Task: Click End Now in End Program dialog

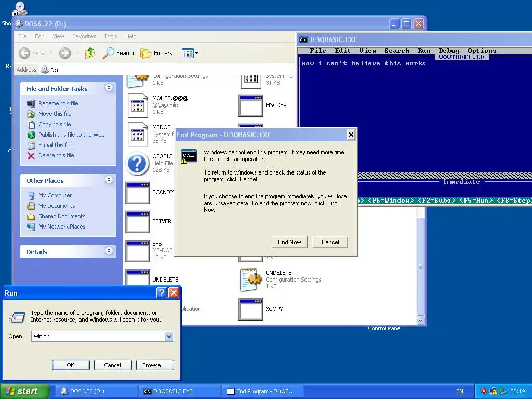Action: (x=289, y=242)
